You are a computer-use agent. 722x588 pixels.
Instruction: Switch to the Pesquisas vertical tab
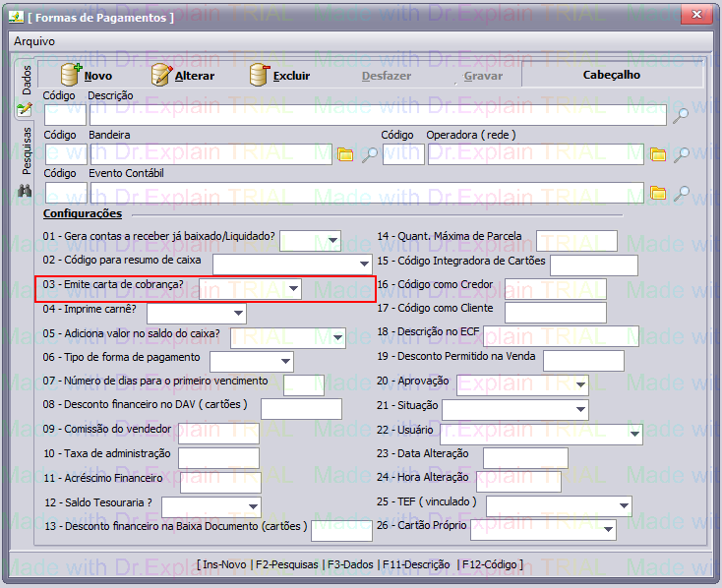point(27,150)
